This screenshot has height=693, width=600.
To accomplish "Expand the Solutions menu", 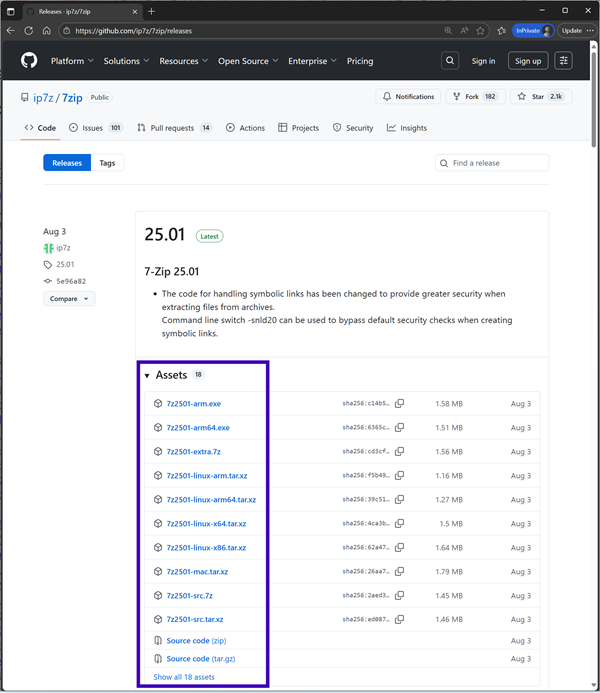I will (126, 61).
